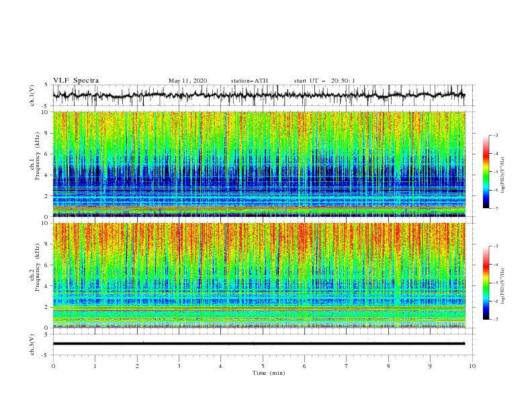Click time axis tick label "2"

coord(137,366)
